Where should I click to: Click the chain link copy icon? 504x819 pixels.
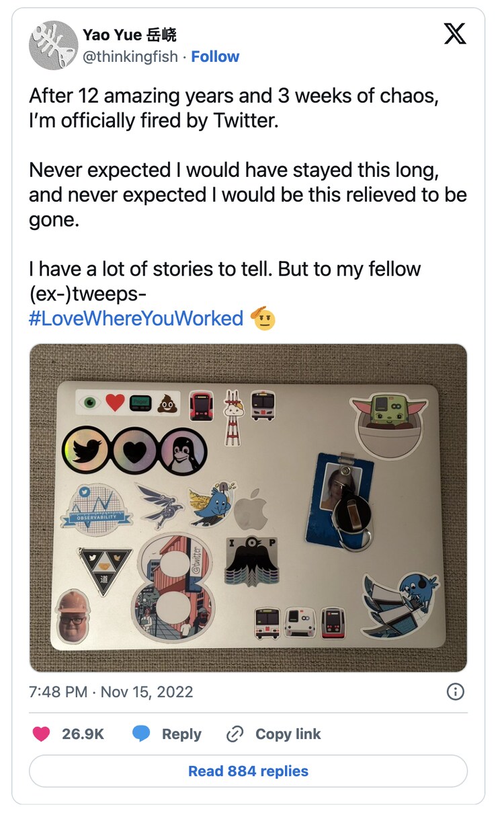235,734
